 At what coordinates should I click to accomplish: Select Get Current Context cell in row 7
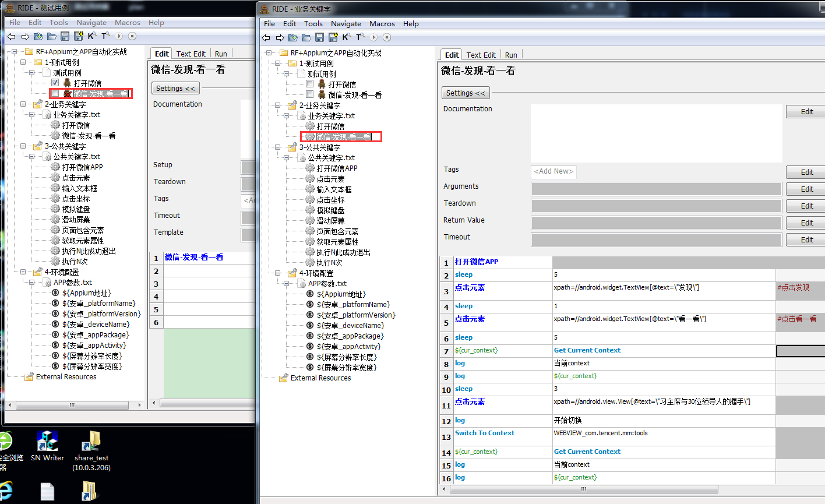click(x=664, y=350)
